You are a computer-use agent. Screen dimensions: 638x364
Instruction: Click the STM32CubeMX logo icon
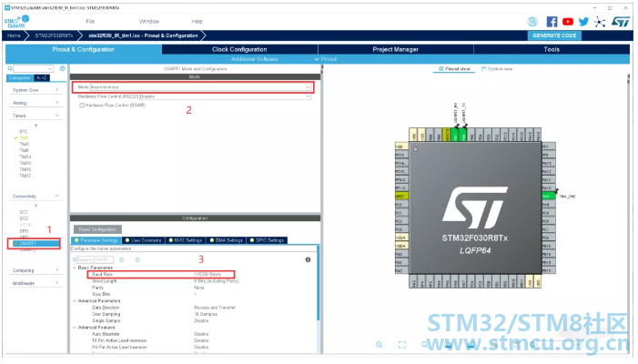pos(16,21)
